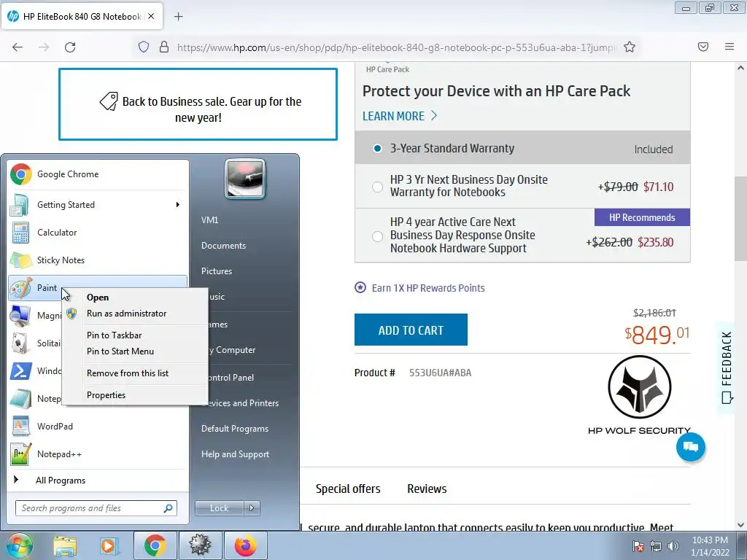Click the Magnifier icon in Start menu
The width and height of the screenshot is (747, 560).
pos(20,316)
